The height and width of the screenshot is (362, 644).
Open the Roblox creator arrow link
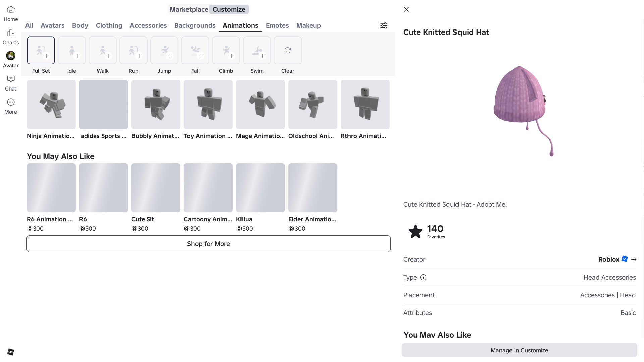pos(634,259)
